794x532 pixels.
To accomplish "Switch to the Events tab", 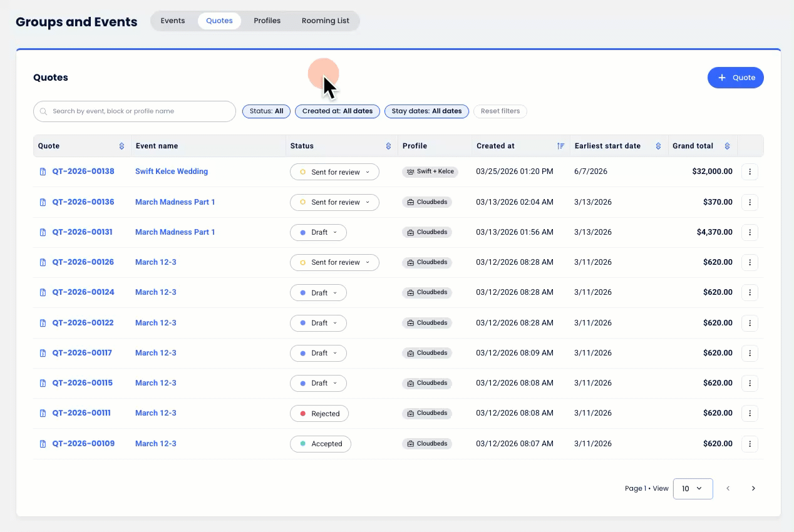I will (173, 21).
